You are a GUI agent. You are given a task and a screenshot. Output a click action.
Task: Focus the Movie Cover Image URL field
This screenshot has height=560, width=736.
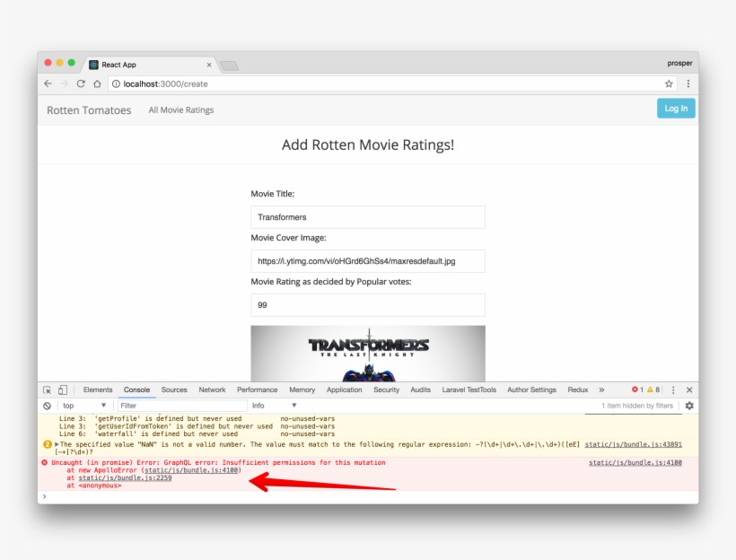click(x=367, y=261)
